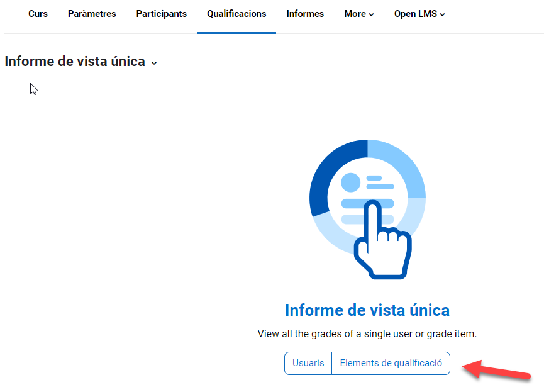Image resolution: width=544 pixels, height=392 pixels.
Task: Open the Curs tab
Action: (x=38, y=14)
